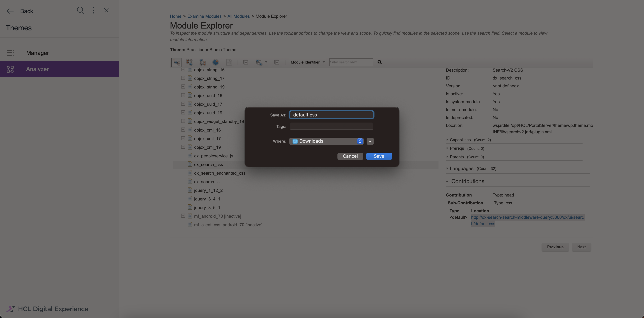Click the search magnifier next to search field
The image size is (644, 318).
[x=379, y=62]
